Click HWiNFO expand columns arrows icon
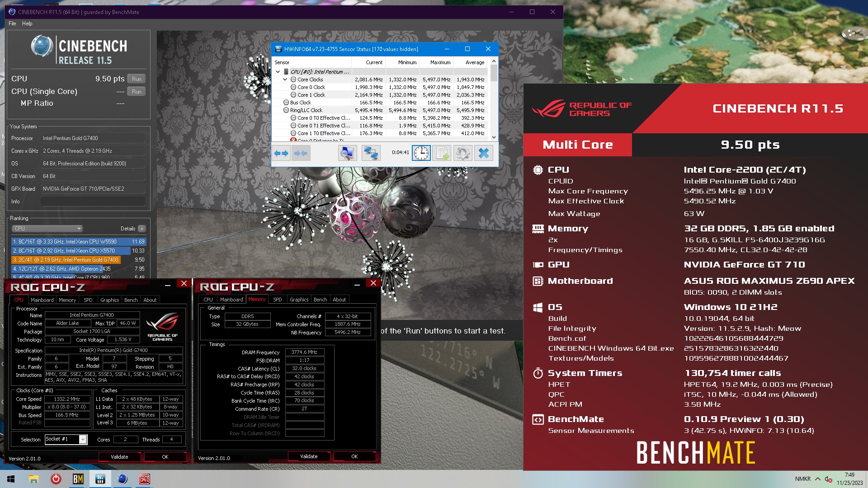868x488 pixels. click(x=281, y=153)
